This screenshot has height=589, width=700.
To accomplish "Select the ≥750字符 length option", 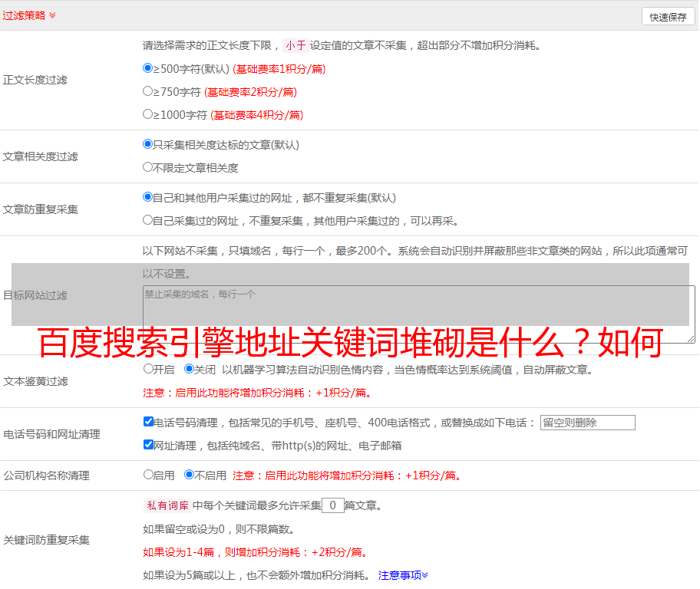I will [x=148, y=91].
